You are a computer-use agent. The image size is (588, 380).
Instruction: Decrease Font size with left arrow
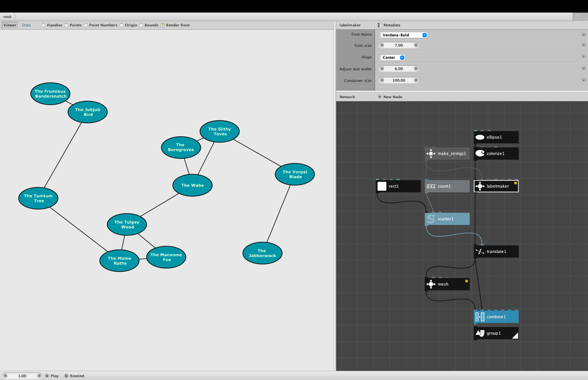tap(382, 45)
